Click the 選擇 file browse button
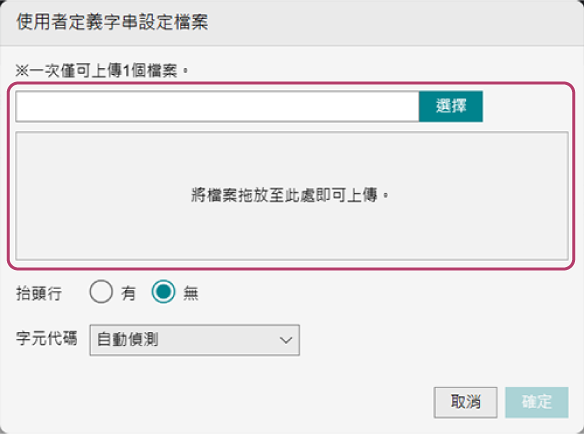585x434 pixels. click(451, 106)
